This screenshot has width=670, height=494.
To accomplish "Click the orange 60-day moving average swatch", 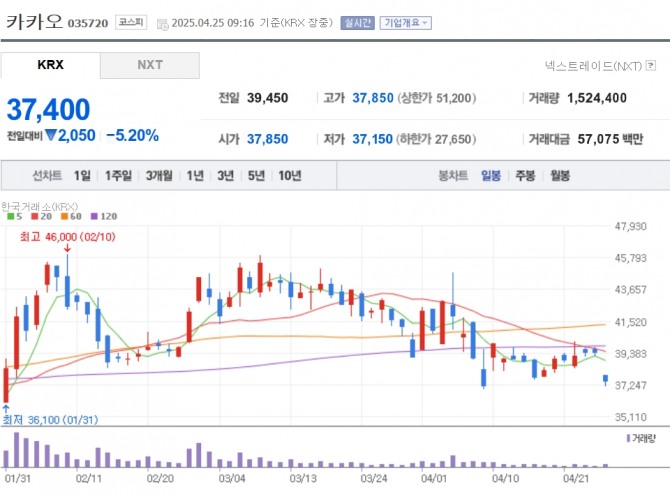I will pos(65,216).
